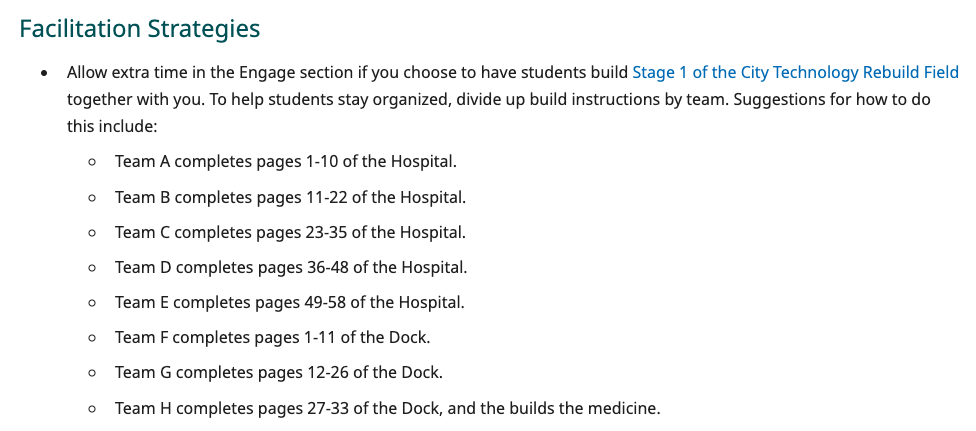Click the hollow bullet beside Team A
Image resolution: width=976 pixels, height=431 pixels.
[x=92, y=162]
